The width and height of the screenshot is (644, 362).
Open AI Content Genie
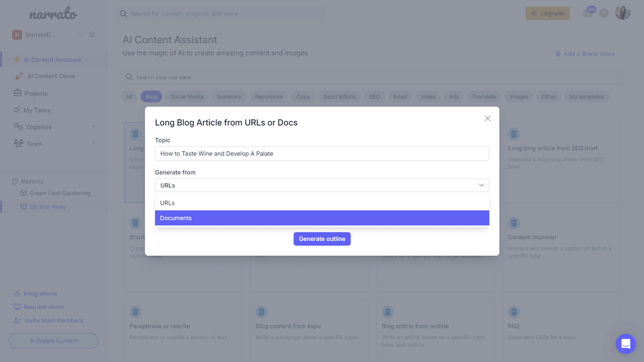click(x=51, y=76)
